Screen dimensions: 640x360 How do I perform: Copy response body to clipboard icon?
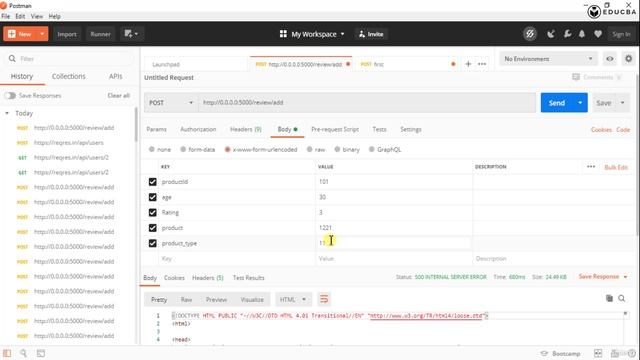point(609,298)
